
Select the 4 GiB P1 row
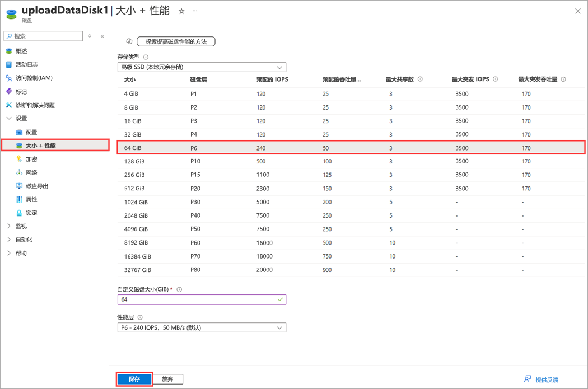pyautogui.click(x=351, y=94)
